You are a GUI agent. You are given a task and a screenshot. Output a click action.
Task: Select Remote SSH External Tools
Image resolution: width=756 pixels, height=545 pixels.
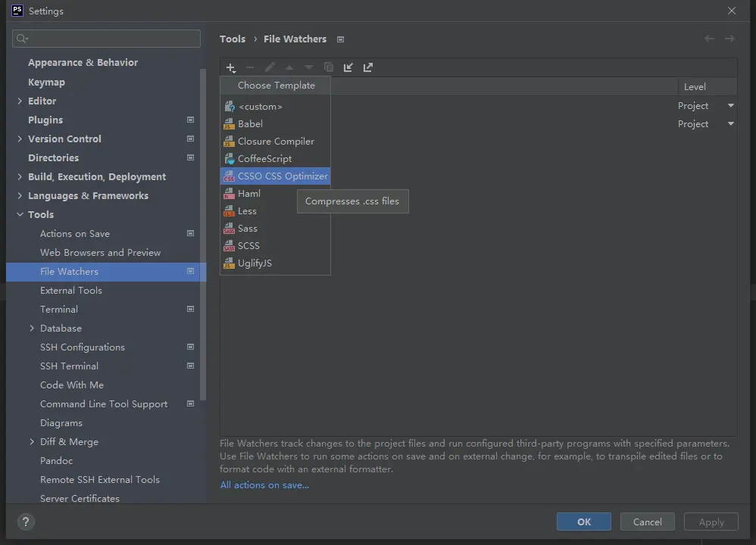(x=100, y=479)
